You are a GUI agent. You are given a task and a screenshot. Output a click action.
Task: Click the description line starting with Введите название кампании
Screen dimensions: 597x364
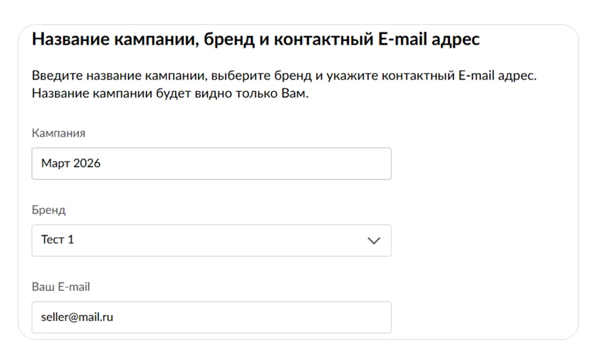pyautogui.click(x=284, y=77)
